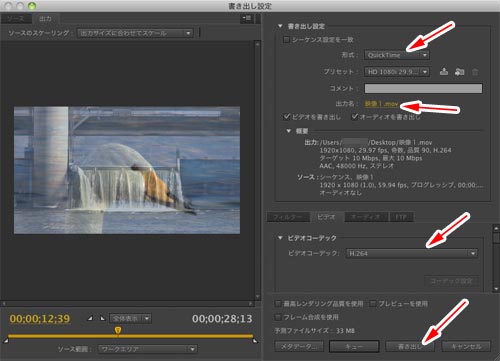Collapse the 書き出し設定 section
This screenshot has height=361, width=500.
coord(280,26)
